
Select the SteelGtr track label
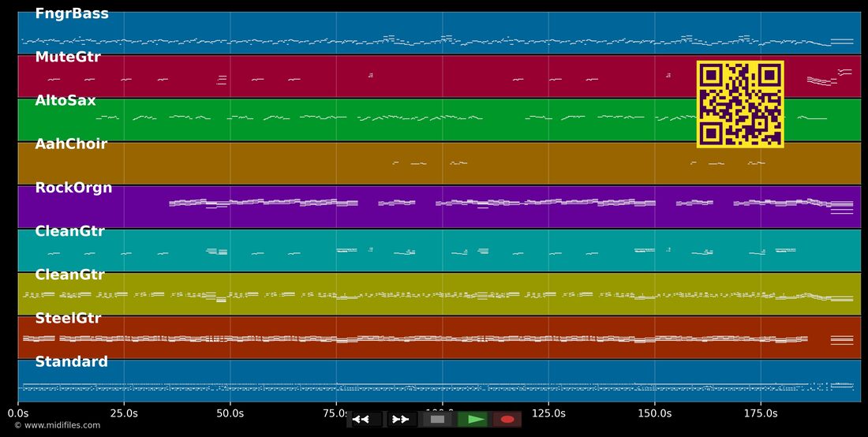(x=68, y=318)
